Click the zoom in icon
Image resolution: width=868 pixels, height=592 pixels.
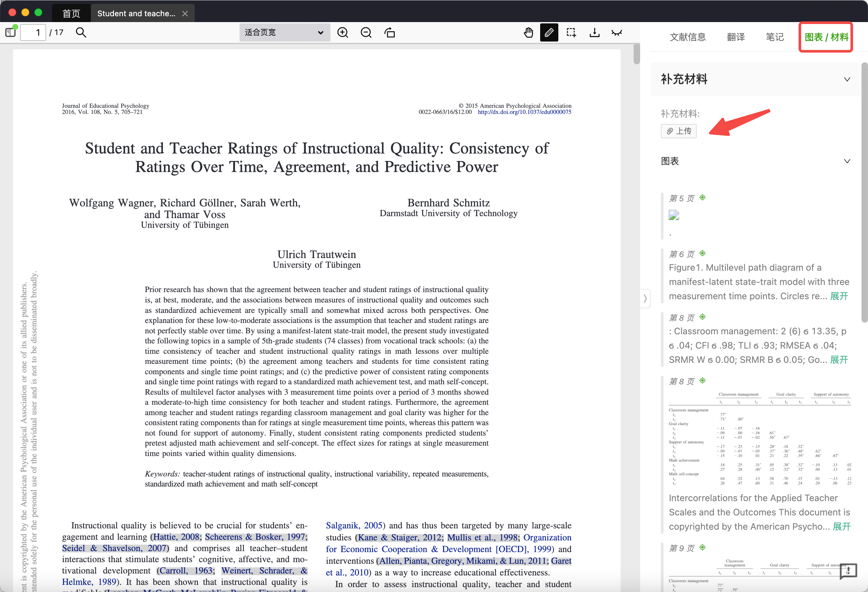pyautogui.click(x=342, y=32)
